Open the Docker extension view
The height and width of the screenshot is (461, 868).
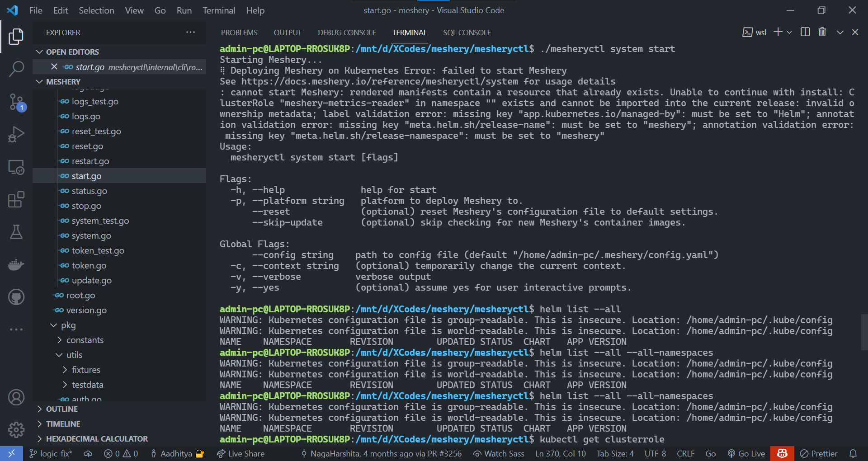tap(16, 264)
